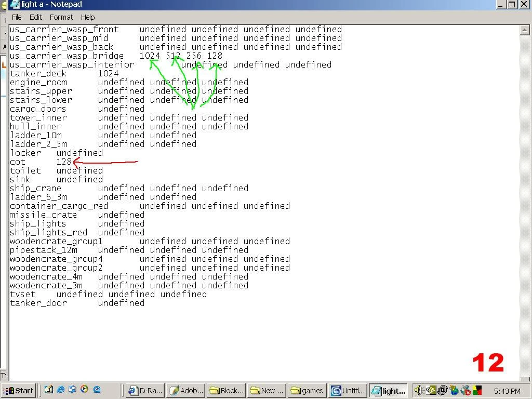Switch to the D-Ra... taskbar window
This screenshot has width=532, height=399.
point(145,391)
